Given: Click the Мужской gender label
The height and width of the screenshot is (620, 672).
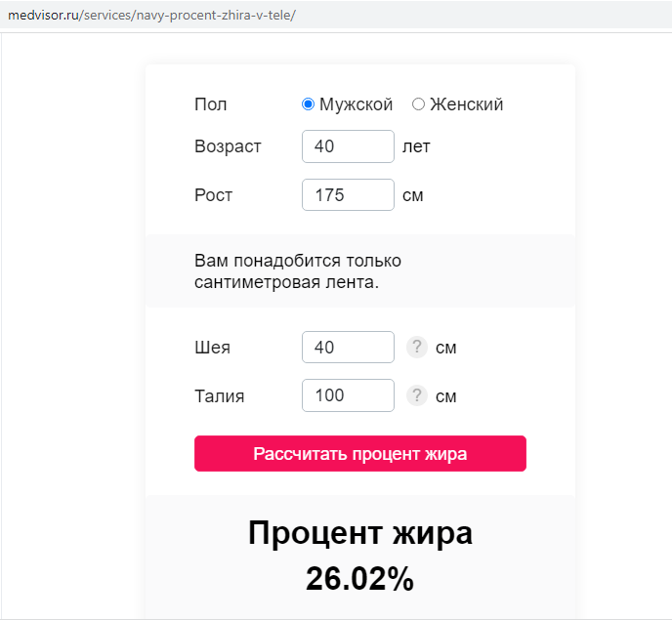Looking at the screenshot, I should (x=356, y=104).
